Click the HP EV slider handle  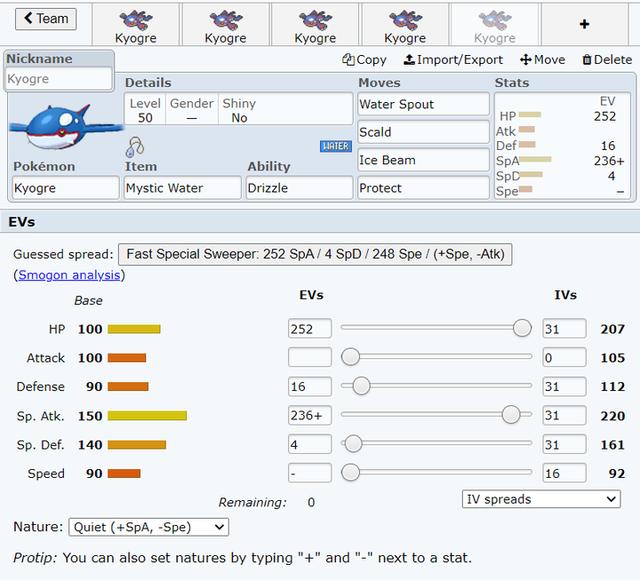pos(522,328)
